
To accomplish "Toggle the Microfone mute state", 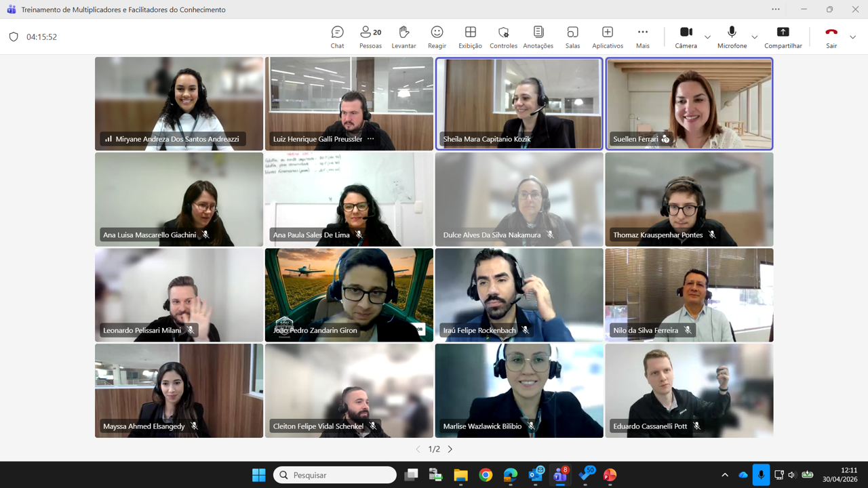I will click(x=732, y=37).
